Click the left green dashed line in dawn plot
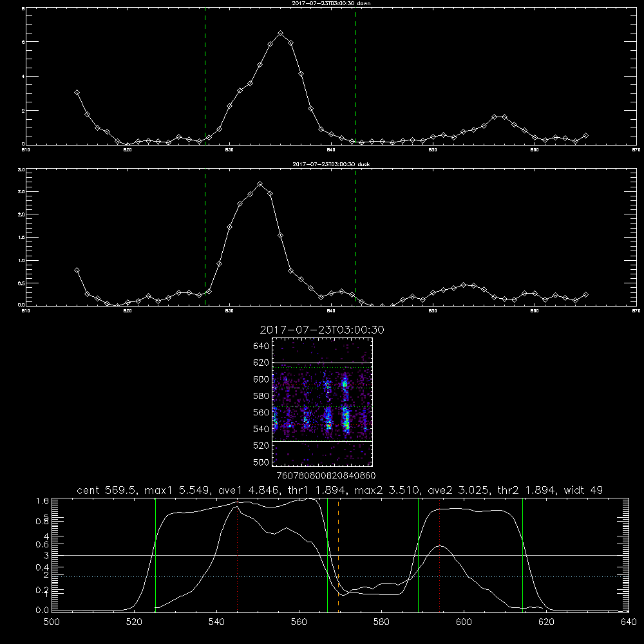This screenshot has width=644, height=644. [x=205, y=76]
